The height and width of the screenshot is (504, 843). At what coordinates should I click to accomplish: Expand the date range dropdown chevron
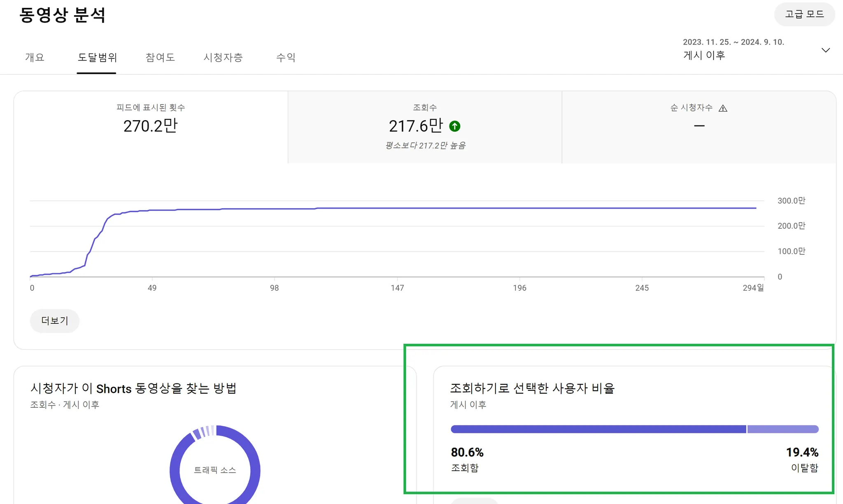(x=825, y=50)
